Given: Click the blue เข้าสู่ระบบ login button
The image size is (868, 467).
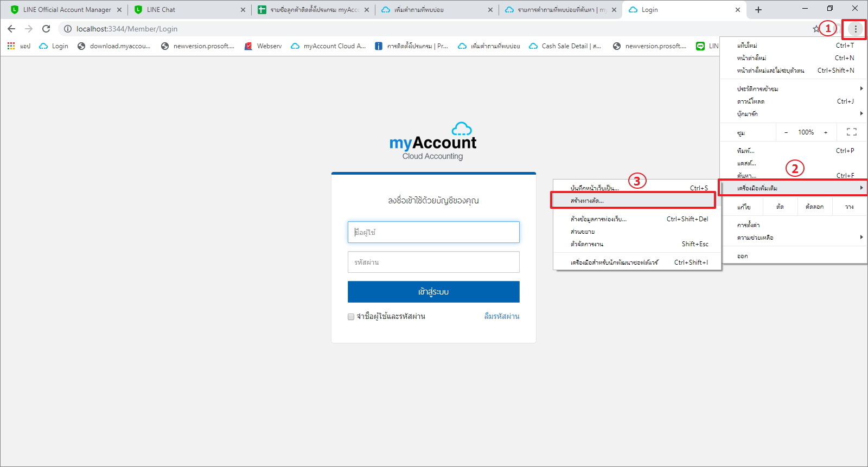Looking at the screenshot, I should pos(433,292).
